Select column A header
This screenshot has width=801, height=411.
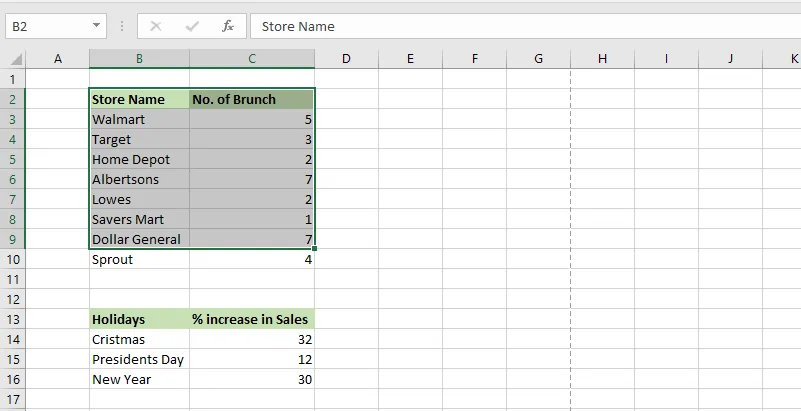58,59
